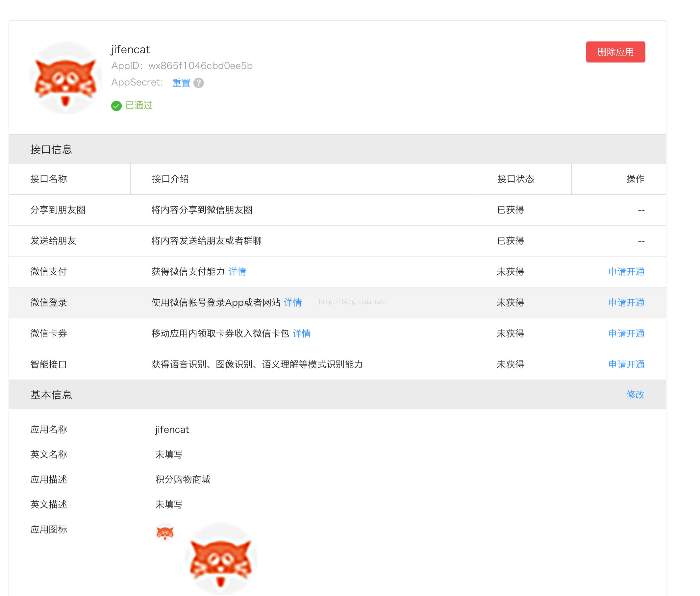Click the 重置 link next to AppSecret

[x=182, y=83]
